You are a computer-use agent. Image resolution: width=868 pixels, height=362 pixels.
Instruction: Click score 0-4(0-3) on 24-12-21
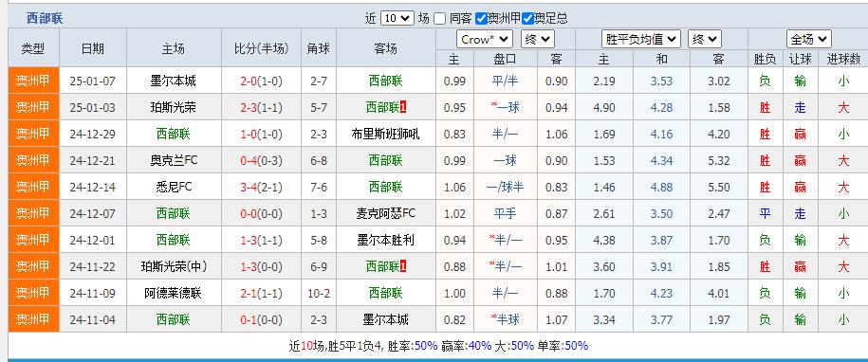click(x=261, y=161)
